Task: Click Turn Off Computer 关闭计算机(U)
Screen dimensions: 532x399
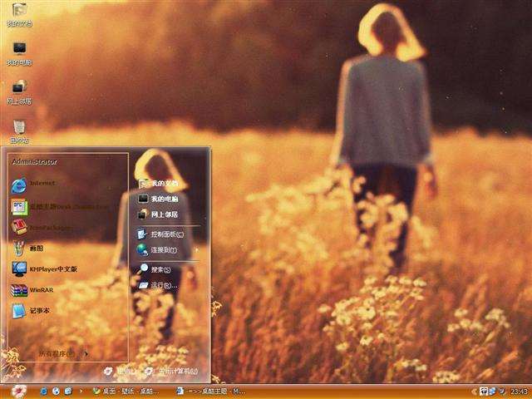Action: click(171, 371)
